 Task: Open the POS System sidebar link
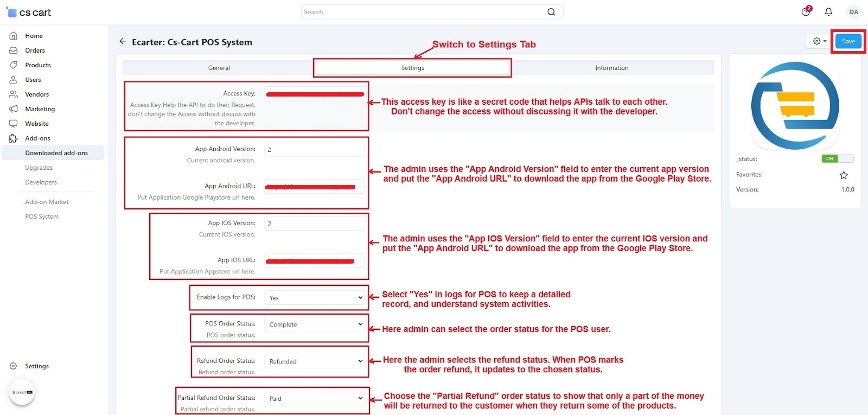click(42, 216)
